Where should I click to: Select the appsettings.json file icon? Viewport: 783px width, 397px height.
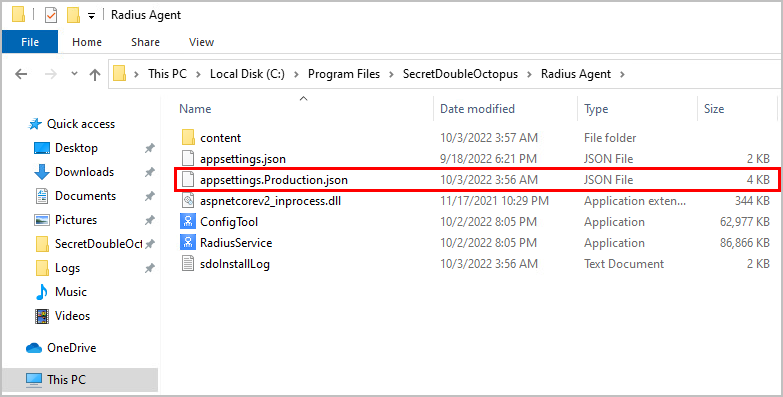pyautogui.click(x=188, y=158)
